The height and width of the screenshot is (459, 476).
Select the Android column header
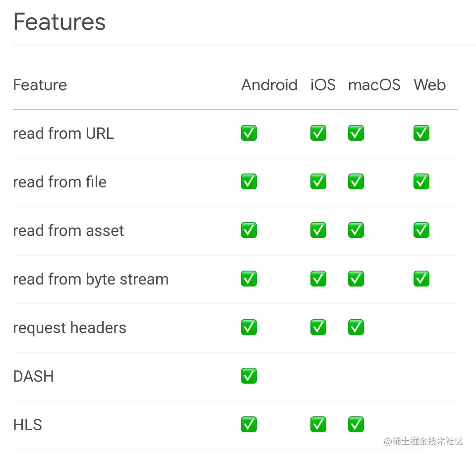click(x=269, y=85)
